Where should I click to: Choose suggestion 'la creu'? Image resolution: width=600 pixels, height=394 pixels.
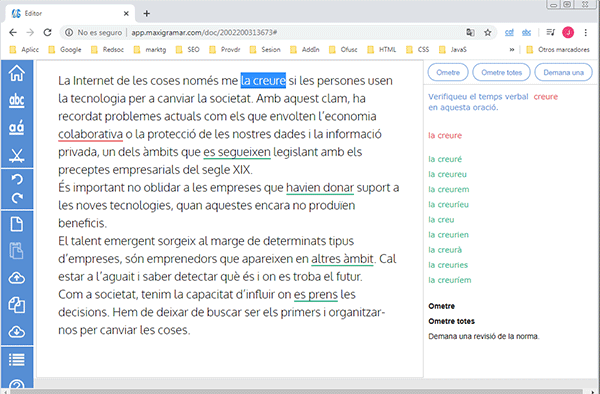441,220
